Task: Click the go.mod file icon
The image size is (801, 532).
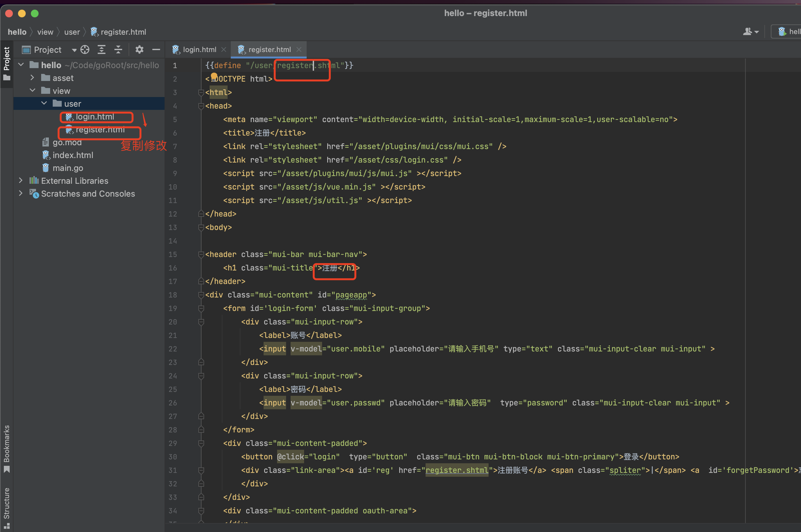Action: pyautogui.click(x=45, y=142)
